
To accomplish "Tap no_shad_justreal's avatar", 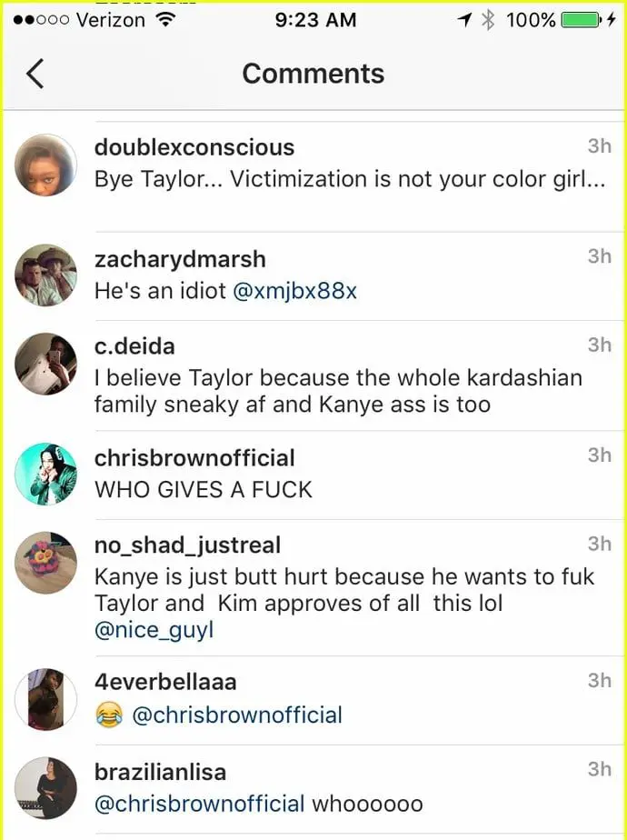I will click(45, 563).
